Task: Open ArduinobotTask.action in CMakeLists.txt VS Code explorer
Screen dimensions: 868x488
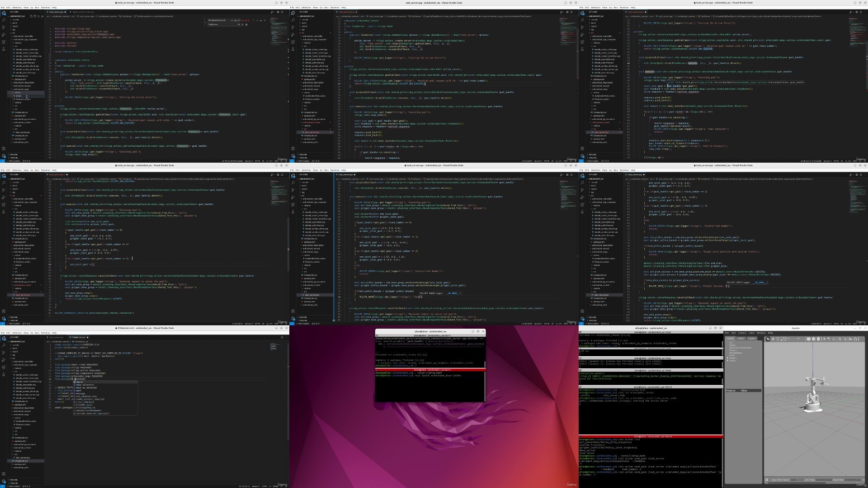Action: pyautogui.click(x=25, y=421)
